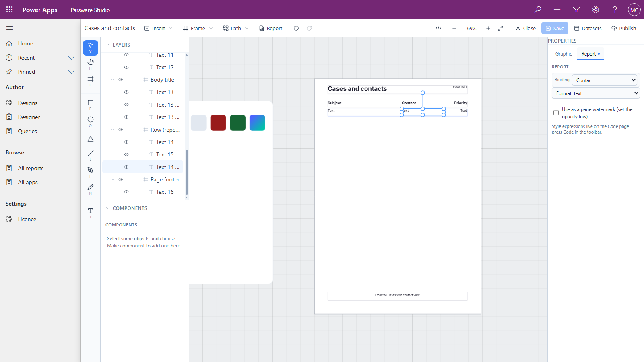The height and width of the screenshot is (362, 644).
Task: Zoom in with the plus icon
Action: click(488, 28)
